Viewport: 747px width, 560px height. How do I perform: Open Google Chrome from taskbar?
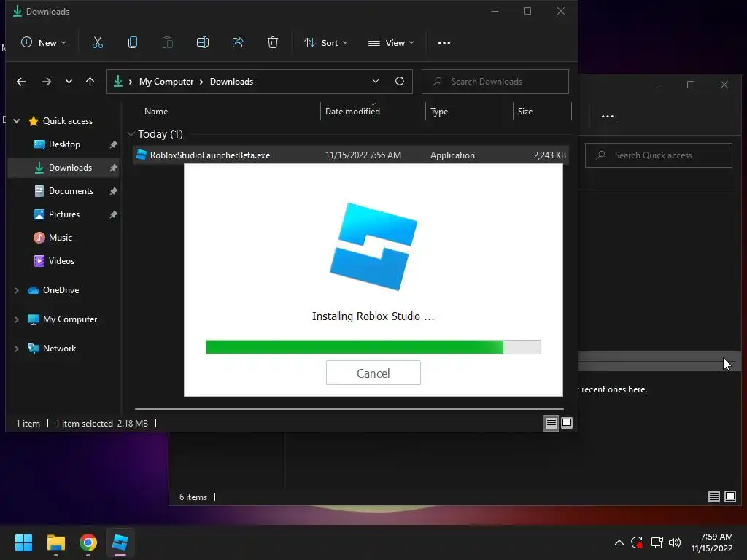[x=88, y=542]
